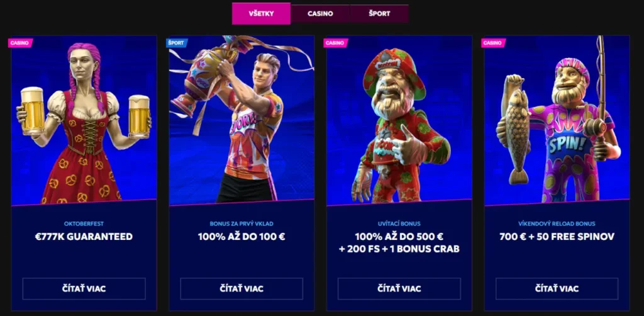
Task: Open the ŠPORT tab
Action: tap(379, 14)
